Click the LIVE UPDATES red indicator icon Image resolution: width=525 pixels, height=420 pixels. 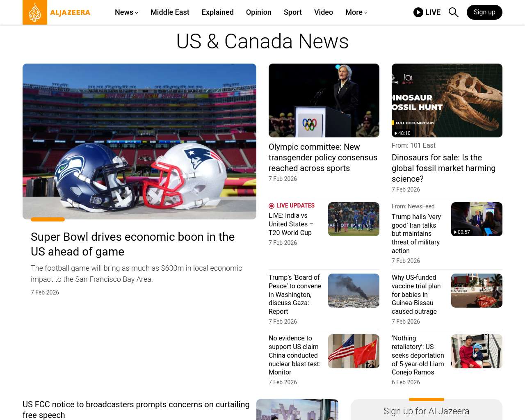tap(272, 206)
